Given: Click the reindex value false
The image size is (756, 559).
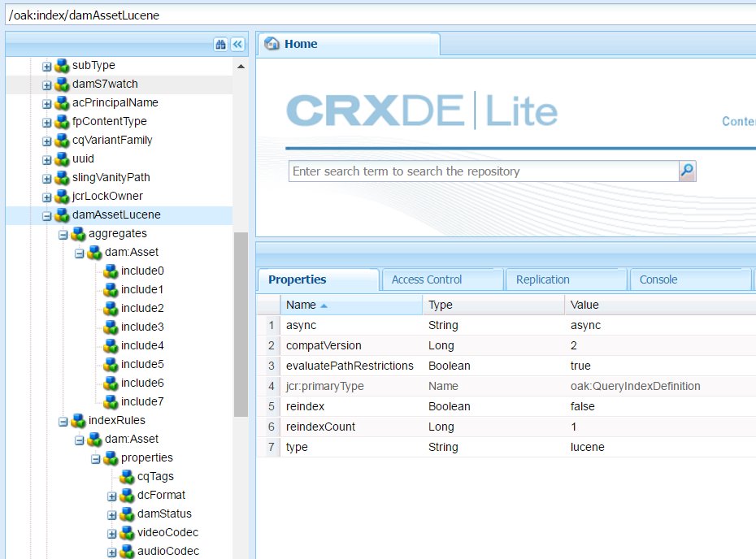Looking at the screenshot, I should [582, 407].
